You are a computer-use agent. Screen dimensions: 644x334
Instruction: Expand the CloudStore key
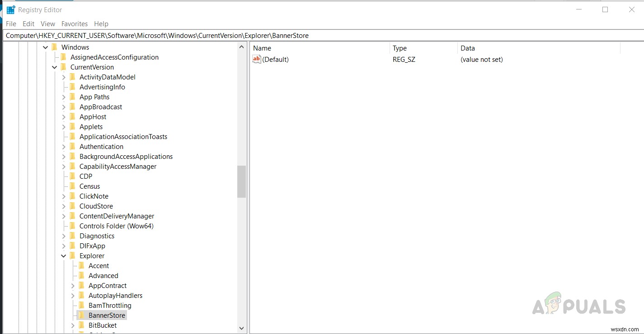click(x=64, y=206)
